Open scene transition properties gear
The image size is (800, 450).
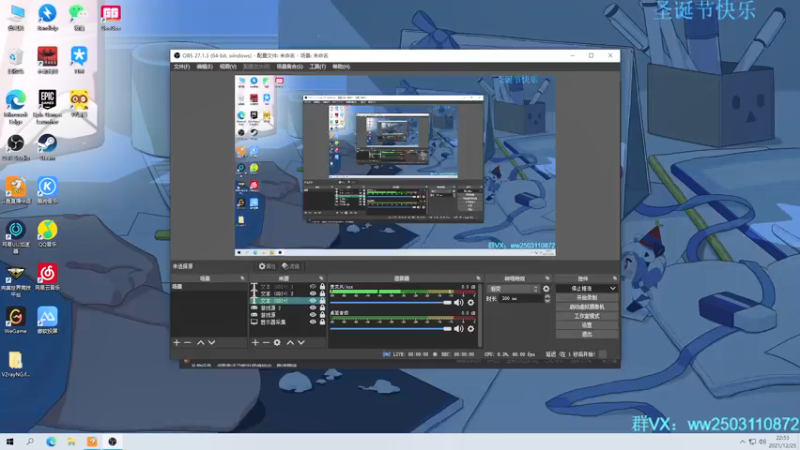coord(546,289)
